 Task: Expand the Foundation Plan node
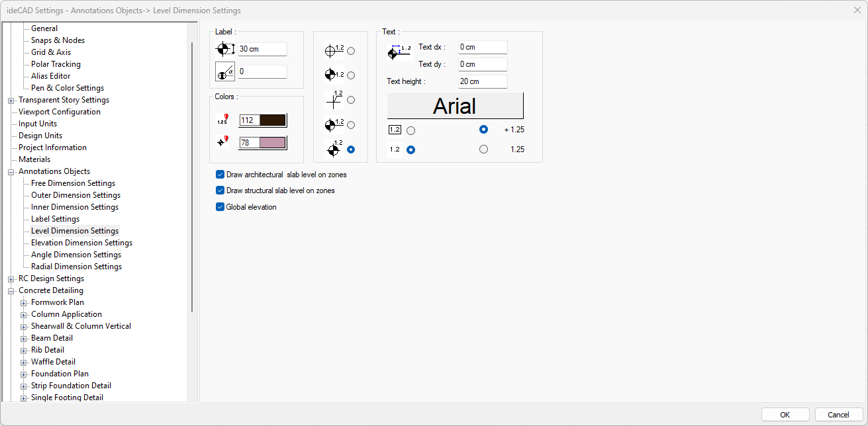24,374
